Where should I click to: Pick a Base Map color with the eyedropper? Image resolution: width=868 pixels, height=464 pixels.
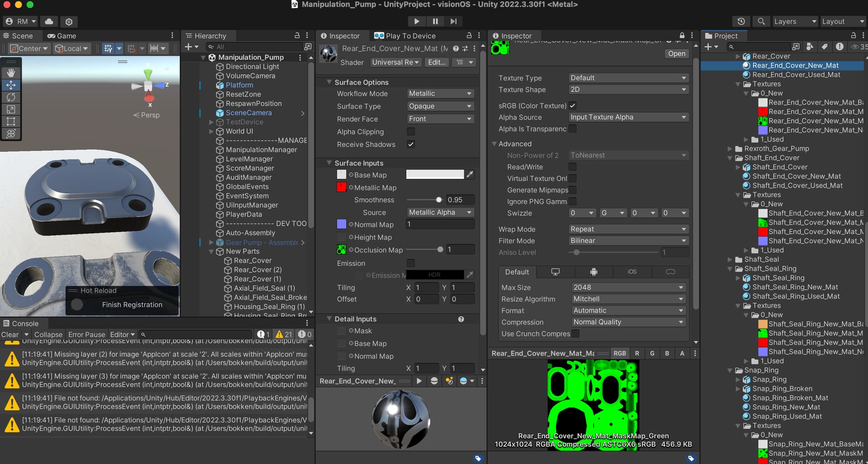click(470, 174)
